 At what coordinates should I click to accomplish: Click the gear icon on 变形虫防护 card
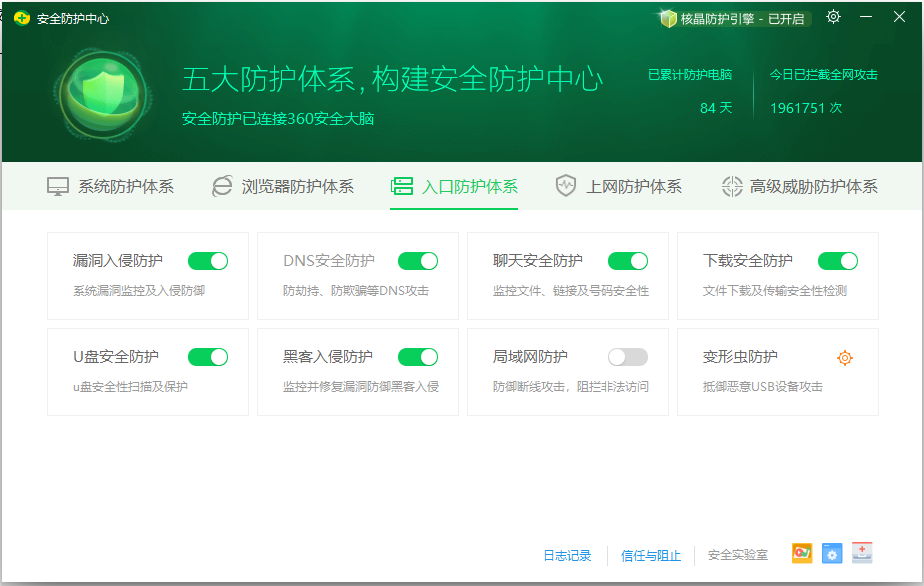(x=845, y=357)
